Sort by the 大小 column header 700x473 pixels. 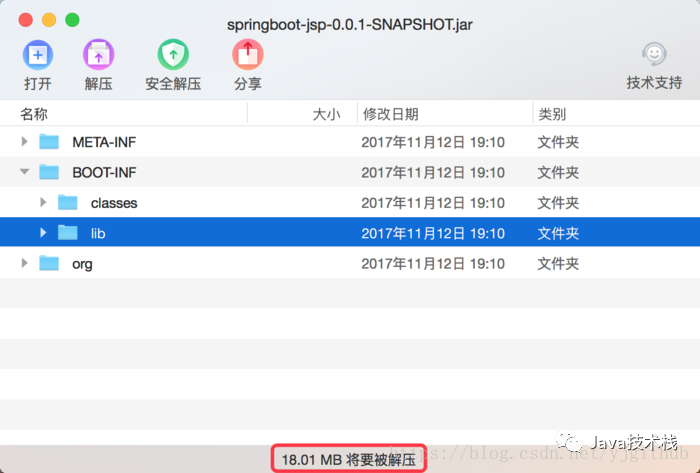click(326, 114)
